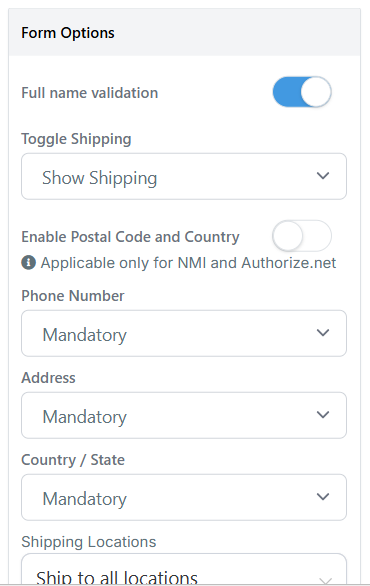Screen dimensions: 370x586
Task: Click the chevron arrow in Ship to all locations
Action: [x=326, y=580]
